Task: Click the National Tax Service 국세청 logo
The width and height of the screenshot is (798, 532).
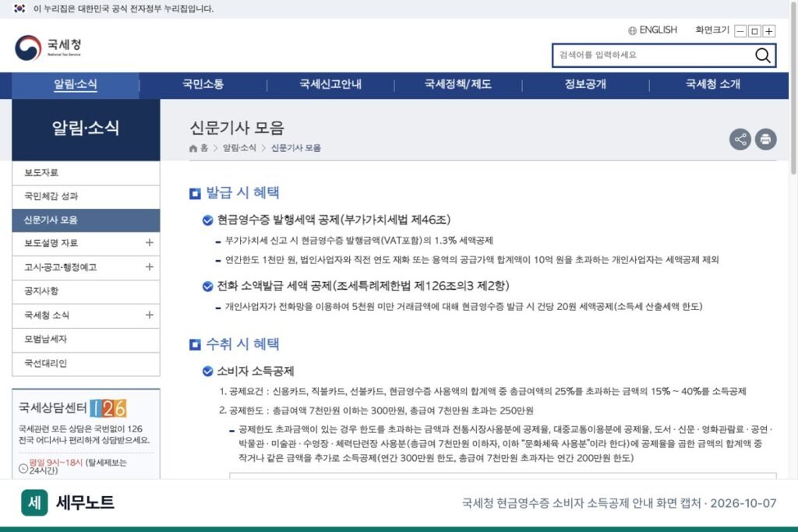Action: 48,48
